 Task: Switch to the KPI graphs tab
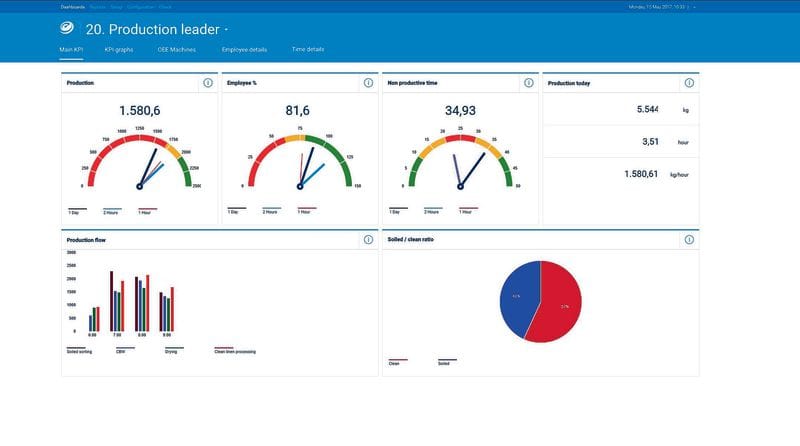pos(118,49)
